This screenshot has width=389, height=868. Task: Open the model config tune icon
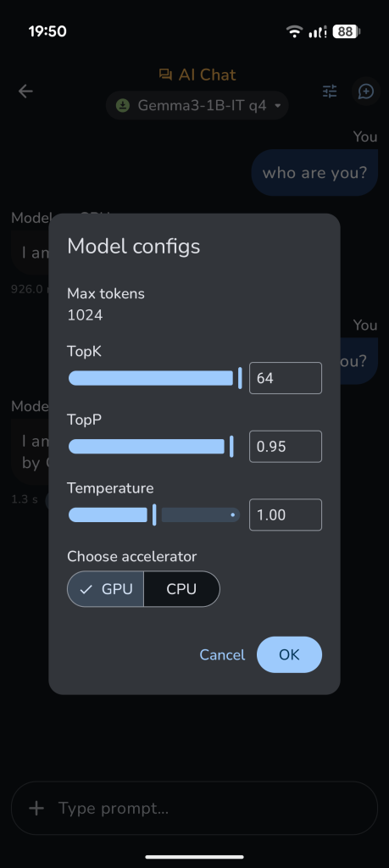click(x=330, y=92)
